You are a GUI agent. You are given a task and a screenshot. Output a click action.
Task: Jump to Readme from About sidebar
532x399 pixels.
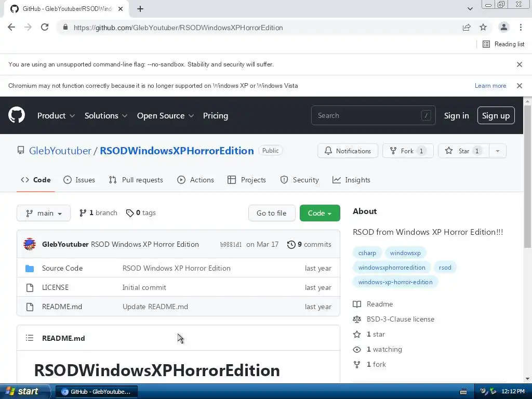point(373,304)
